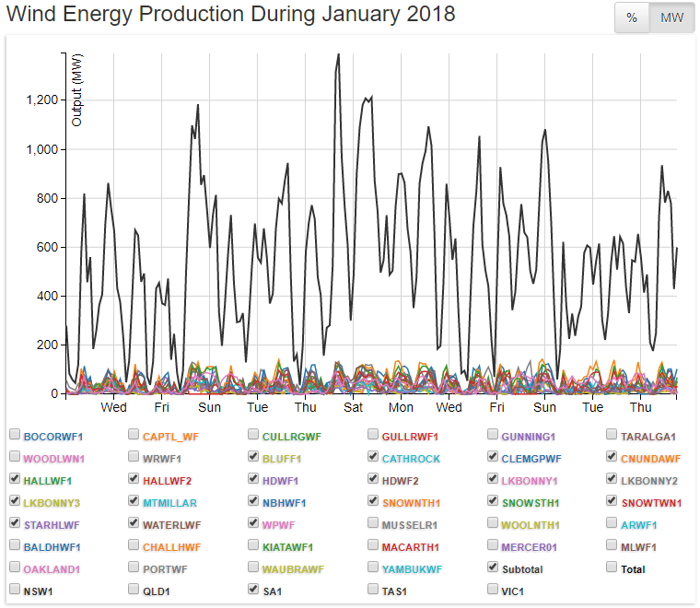Untick the SA1 region checkbox

254,590
